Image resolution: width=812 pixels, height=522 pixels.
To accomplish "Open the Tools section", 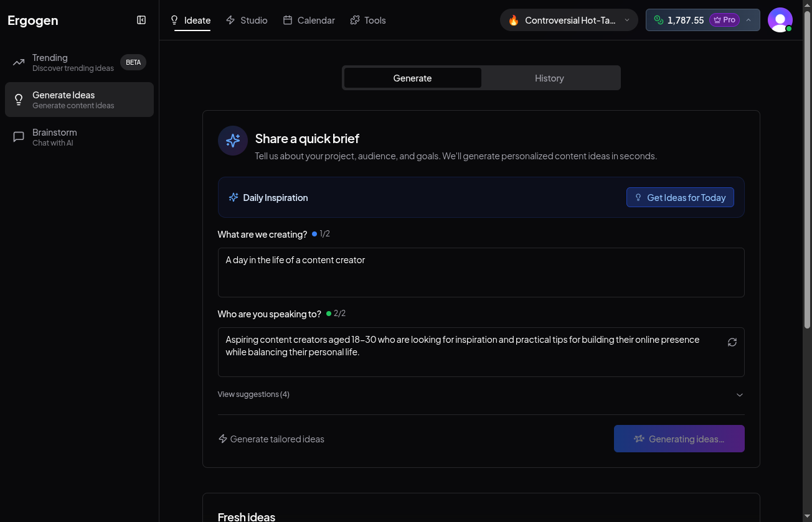I will [x=354, y=19].
